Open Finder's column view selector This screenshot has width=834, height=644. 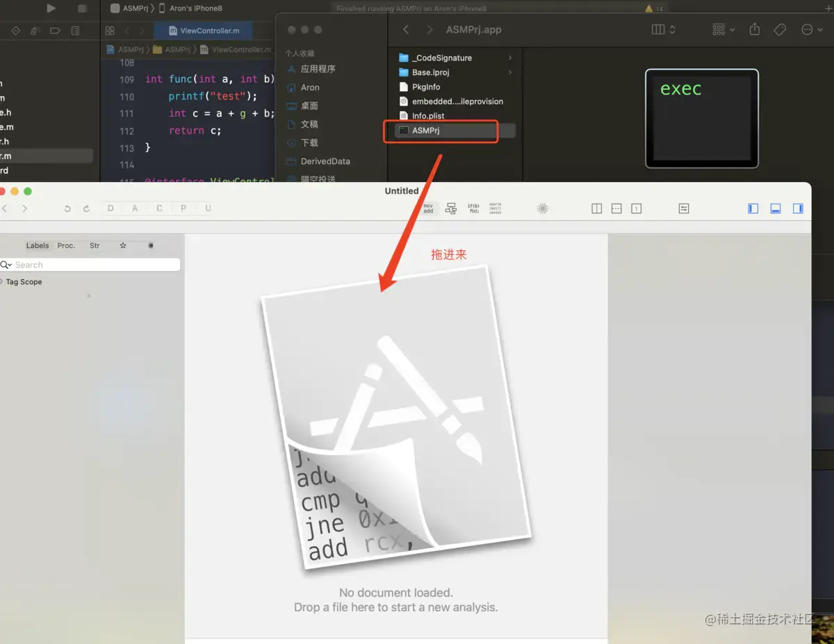click(664, 30)
